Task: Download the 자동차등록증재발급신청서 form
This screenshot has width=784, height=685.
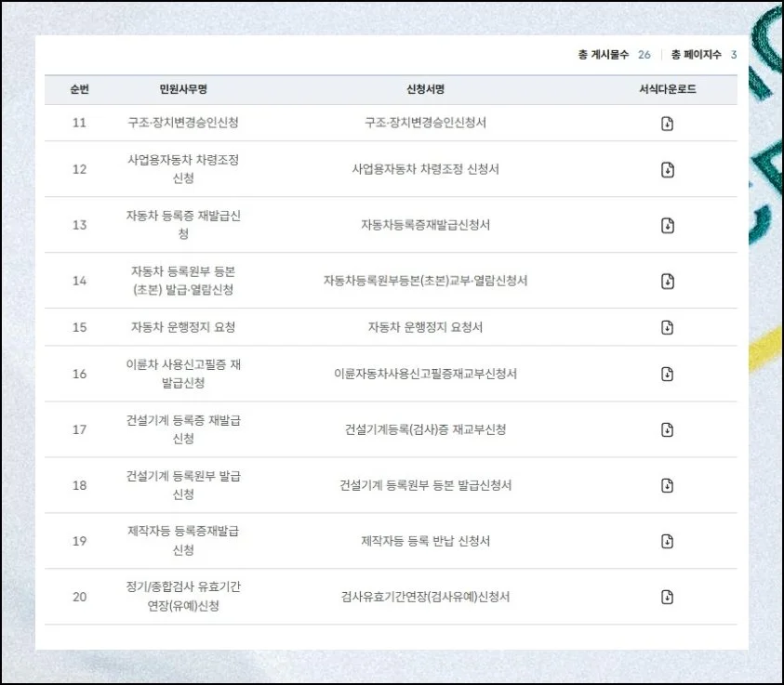Action: 667,224
